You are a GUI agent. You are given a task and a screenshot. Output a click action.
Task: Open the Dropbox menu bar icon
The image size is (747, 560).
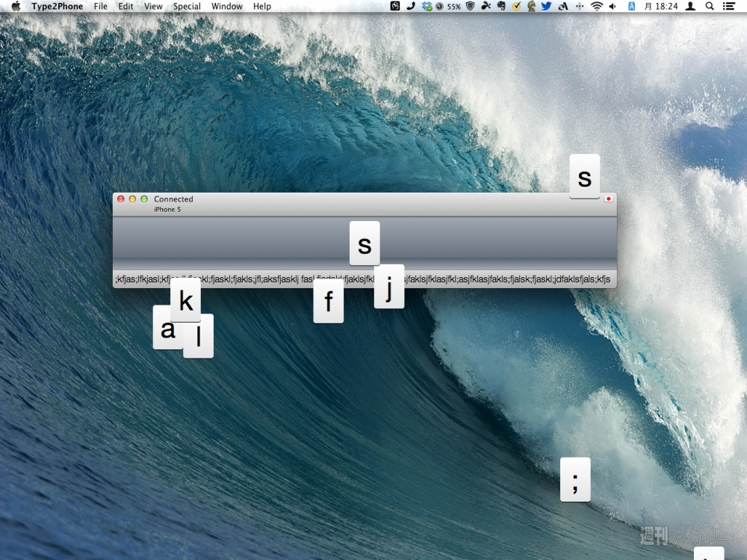click(427, 6)
